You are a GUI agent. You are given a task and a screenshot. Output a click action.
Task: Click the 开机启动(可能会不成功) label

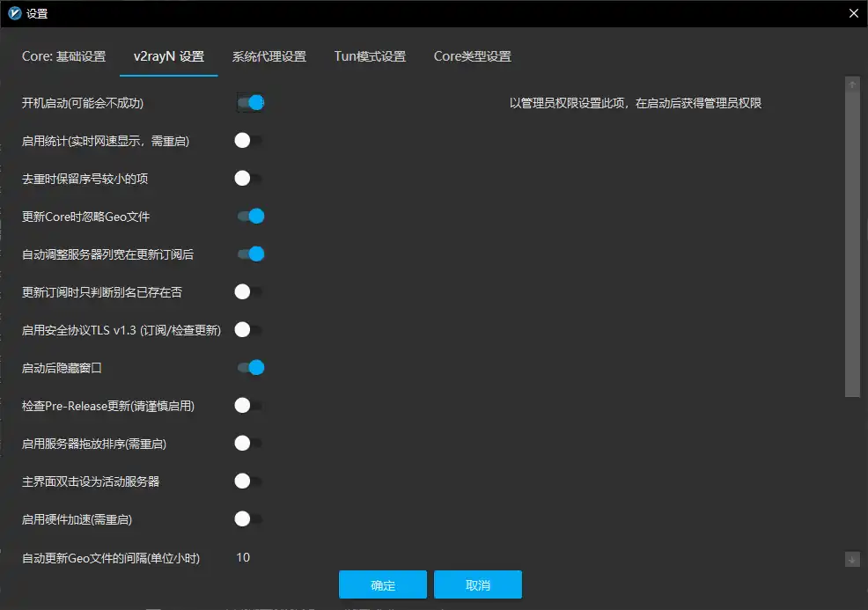(x=83, y=103)
